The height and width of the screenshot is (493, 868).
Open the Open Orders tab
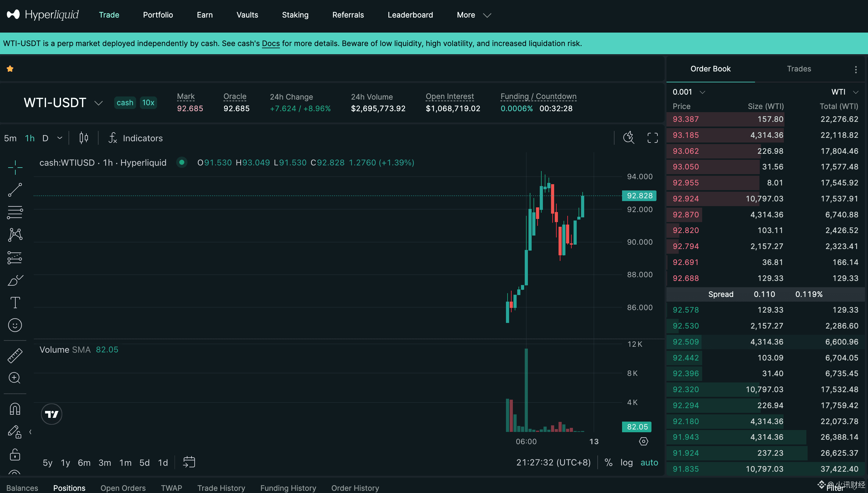(123, 488)
